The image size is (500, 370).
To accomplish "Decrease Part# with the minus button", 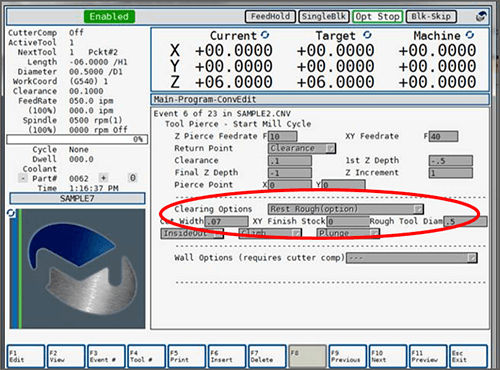I will [23, 178].
